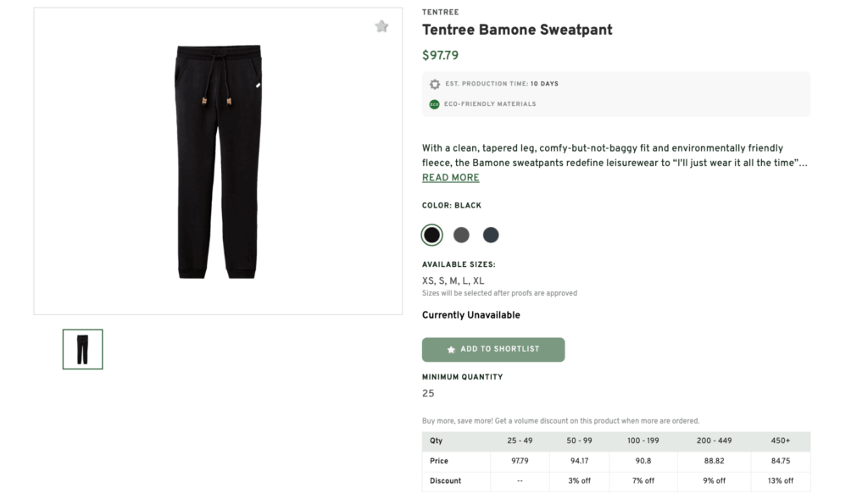This screenshot has height=499, width=868.
Task: Click the Minimum Quantity value 25
Action: [x=428, y=393]
